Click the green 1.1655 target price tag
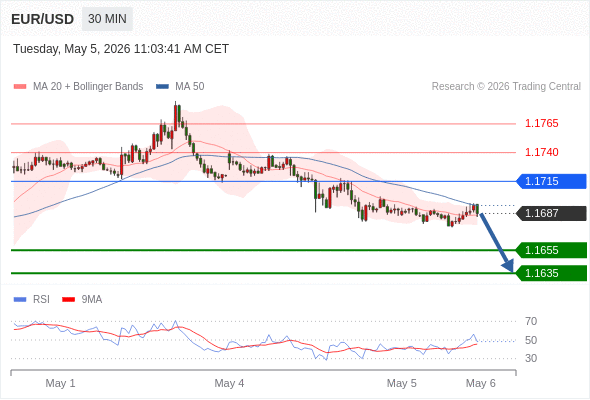 click(551, 250)
